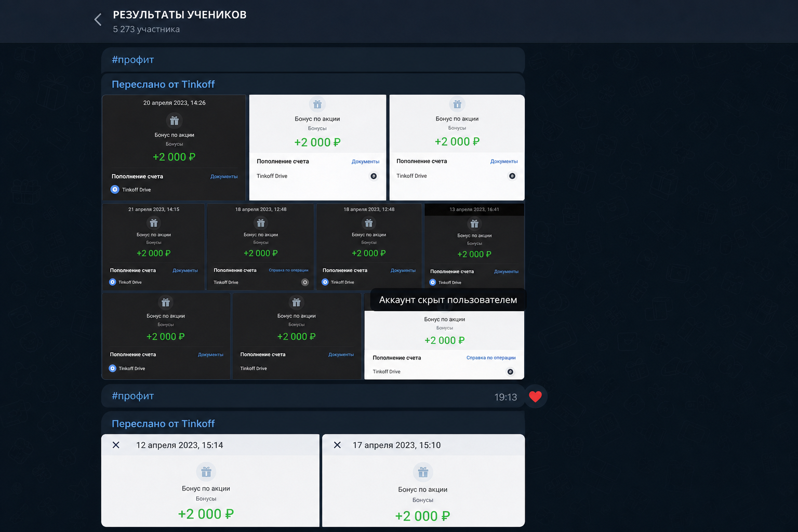
Task: Open Документы link in 20 апреля 14:26 card
Action: coord(224,177)
